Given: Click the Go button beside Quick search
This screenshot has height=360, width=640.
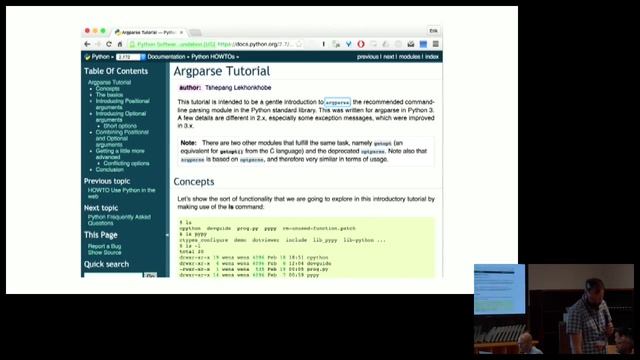Looking at the screenshot, I should tap(151, 276).
